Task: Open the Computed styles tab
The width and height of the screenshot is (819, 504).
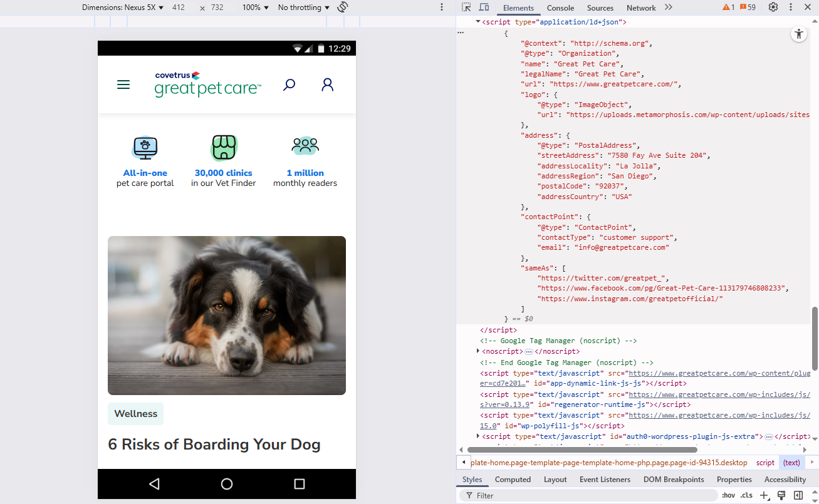Action: [x=513, y=480]
